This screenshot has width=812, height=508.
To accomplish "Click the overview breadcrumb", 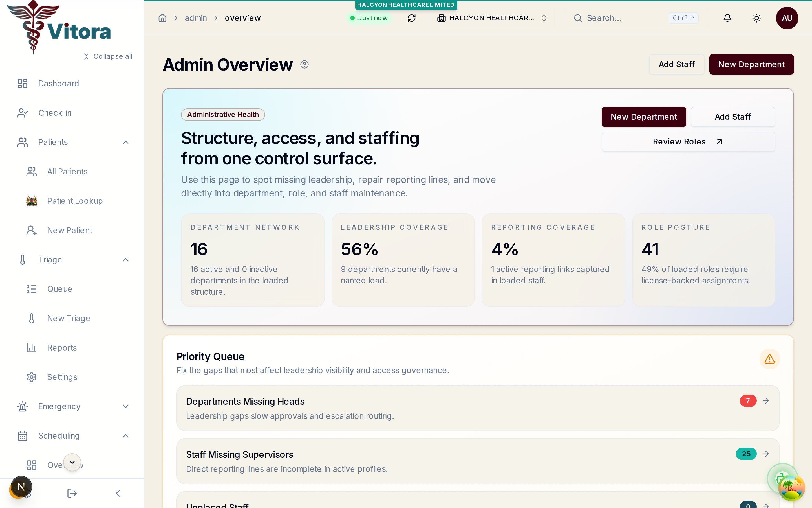I will 242,18.
